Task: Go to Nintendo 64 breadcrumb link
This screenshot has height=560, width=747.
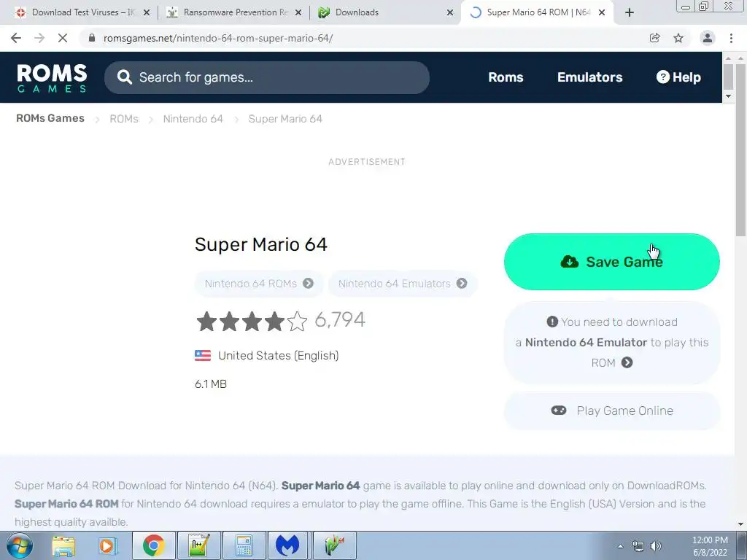Action: 193,119
